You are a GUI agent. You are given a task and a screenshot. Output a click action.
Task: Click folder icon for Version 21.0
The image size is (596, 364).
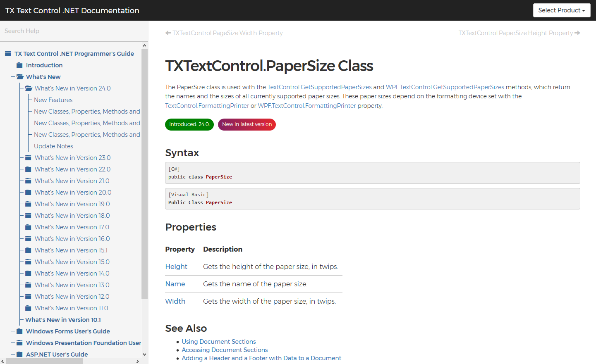pyautogui.click(x=28, y=181)
